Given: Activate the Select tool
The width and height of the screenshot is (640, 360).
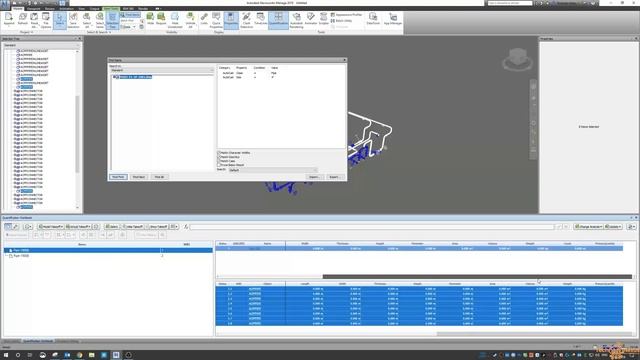Looking at the screenshot, I should point(60,19).
